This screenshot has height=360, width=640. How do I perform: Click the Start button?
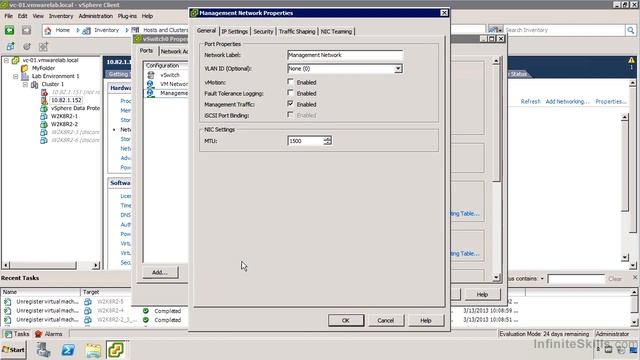pyautogui.click(x=13, y=350)
